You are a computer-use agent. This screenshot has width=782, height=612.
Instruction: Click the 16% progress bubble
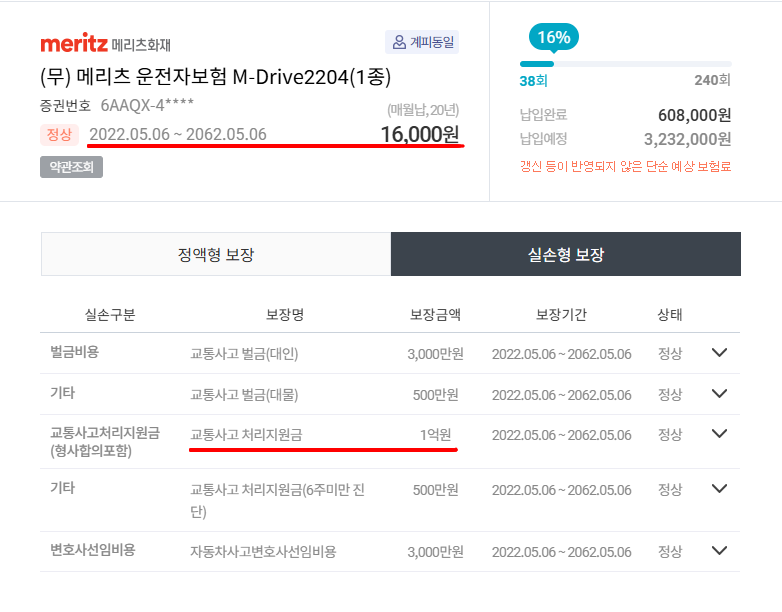(x=554, y=37)
